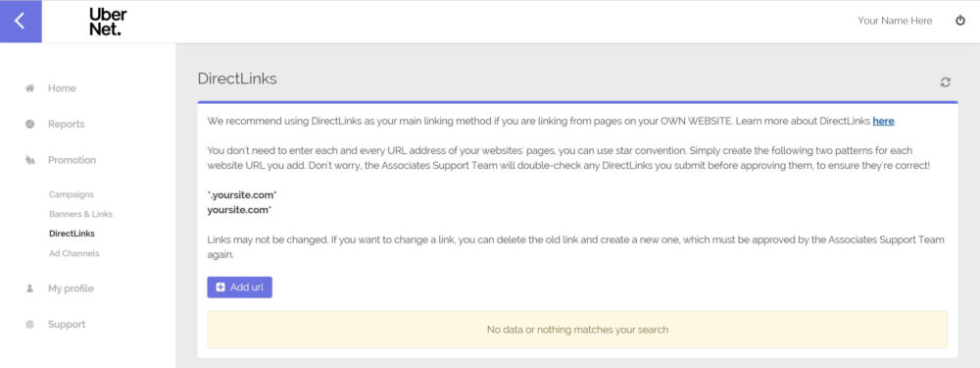Open Banners & Links submenu item
This screenshot has width=980, height=368.
(x=80, y=214)
